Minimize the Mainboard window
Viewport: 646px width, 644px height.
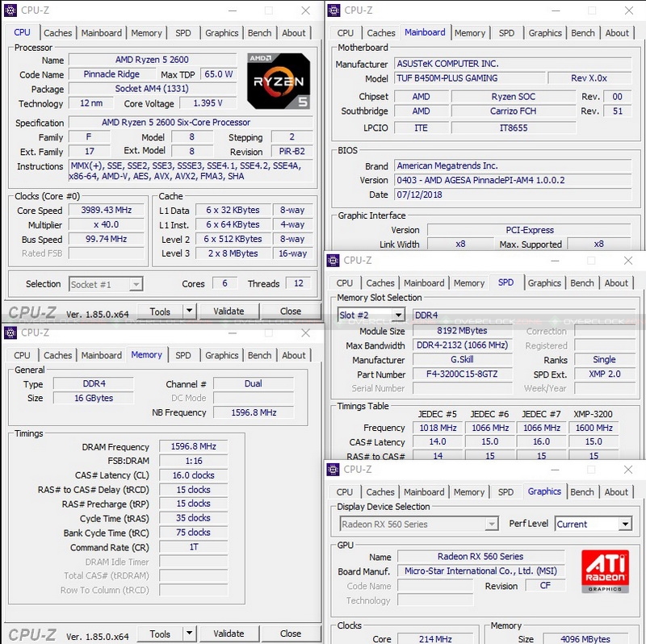(556, 10)
